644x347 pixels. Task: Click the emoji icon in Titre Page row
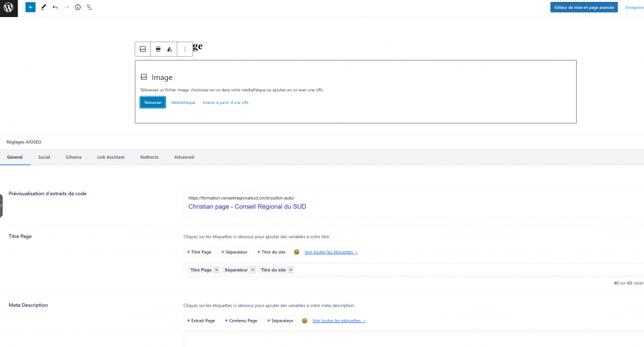[x=296, y=252]
